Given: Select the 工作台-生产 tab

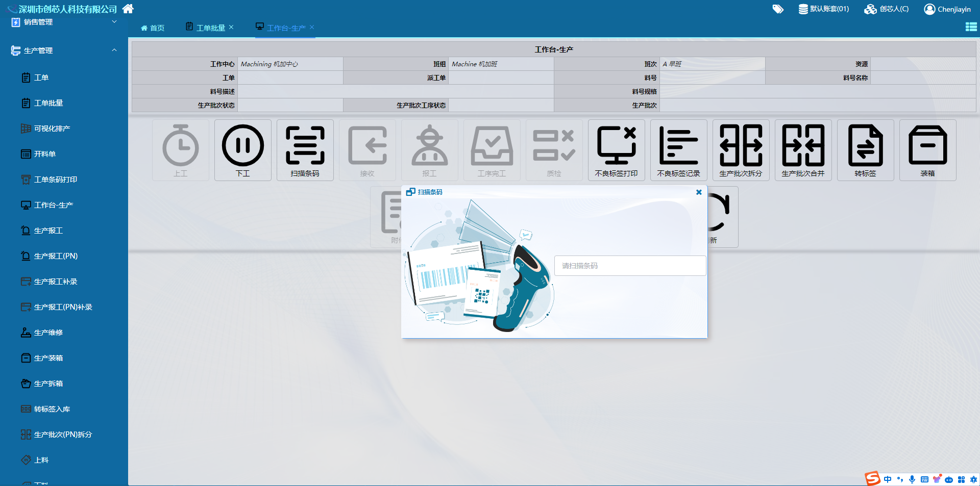Looking at the screenshot, I should (x=281, y=28).
